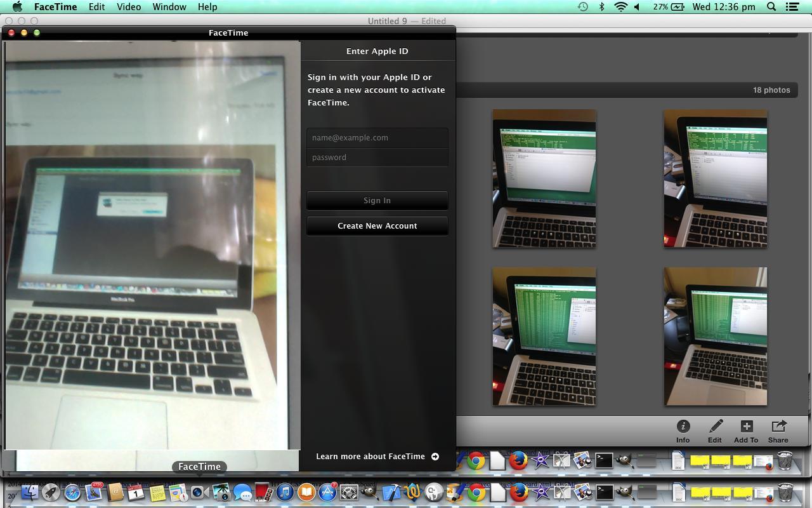Open Messages from the Dock
The height and width of the screenshot is (508, 812).
243,493
